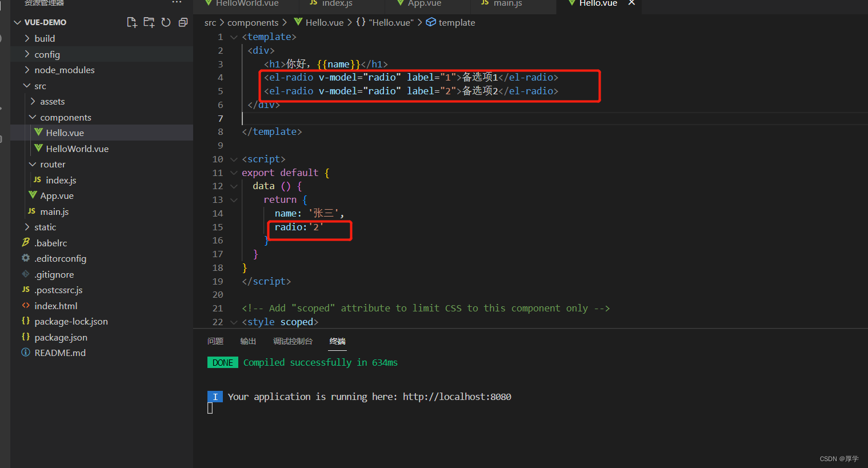868x468 pixels.
Task: Open explorer more actions ellipsis menu
Action: [x=177, y=3]
